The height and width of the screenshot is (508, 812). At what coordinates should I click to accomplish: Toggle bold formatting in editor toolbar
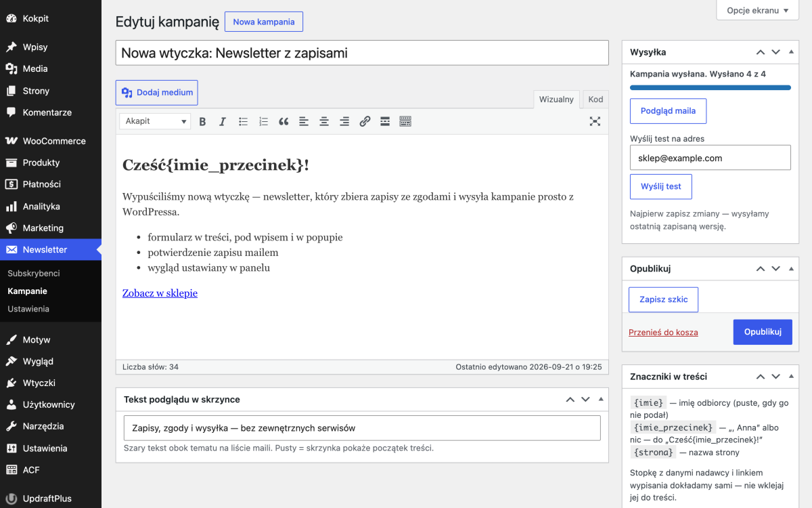pos(202,121)
